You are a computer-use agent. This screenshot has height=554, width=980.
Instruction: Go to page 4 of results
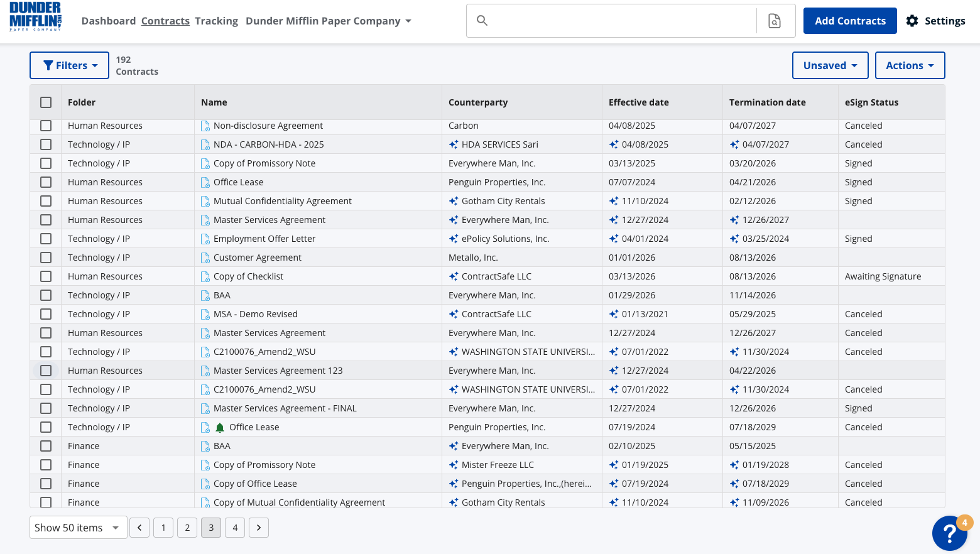click(x=235, y=528)
